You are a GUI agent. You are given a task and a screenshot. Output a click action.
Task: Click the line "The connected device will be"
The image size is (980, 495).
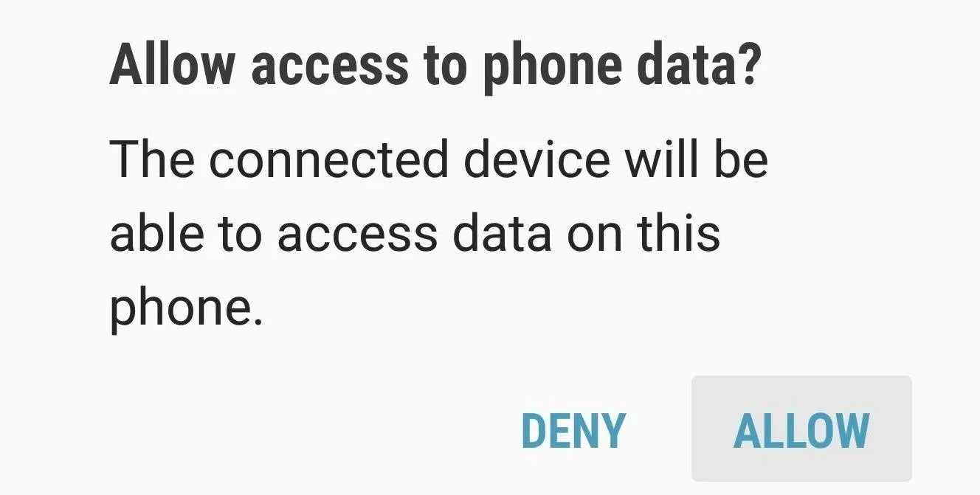point(439,159)
